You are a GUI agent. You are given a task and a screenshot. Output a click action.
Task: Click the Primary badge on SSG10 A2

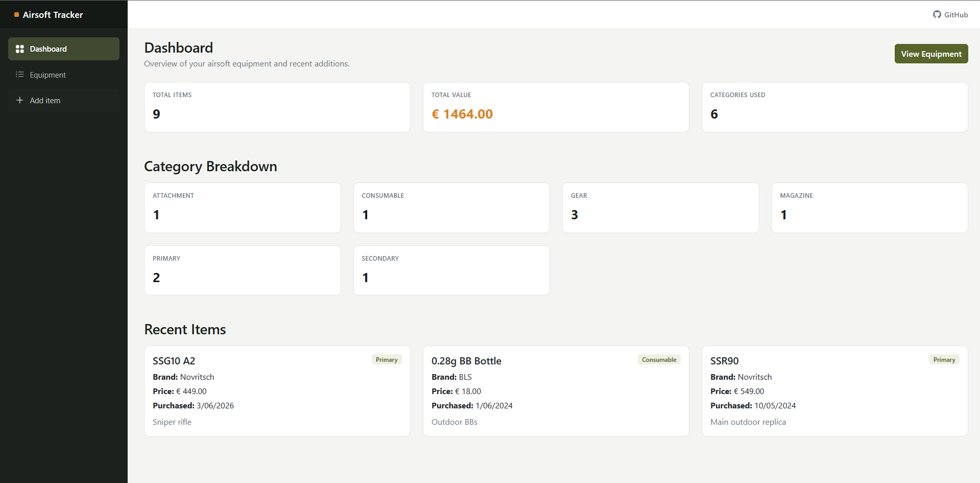tap(387, 360)
